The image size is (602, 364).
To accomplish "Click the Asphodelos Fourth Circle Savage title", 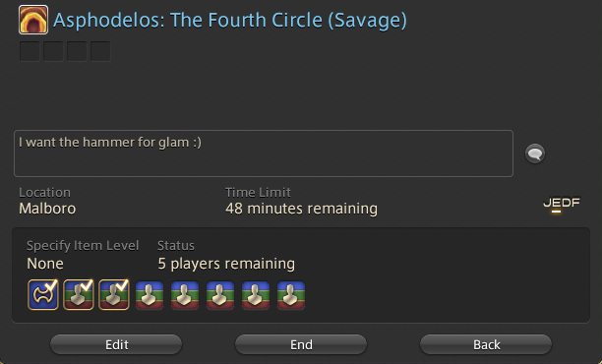I will 230,20.
